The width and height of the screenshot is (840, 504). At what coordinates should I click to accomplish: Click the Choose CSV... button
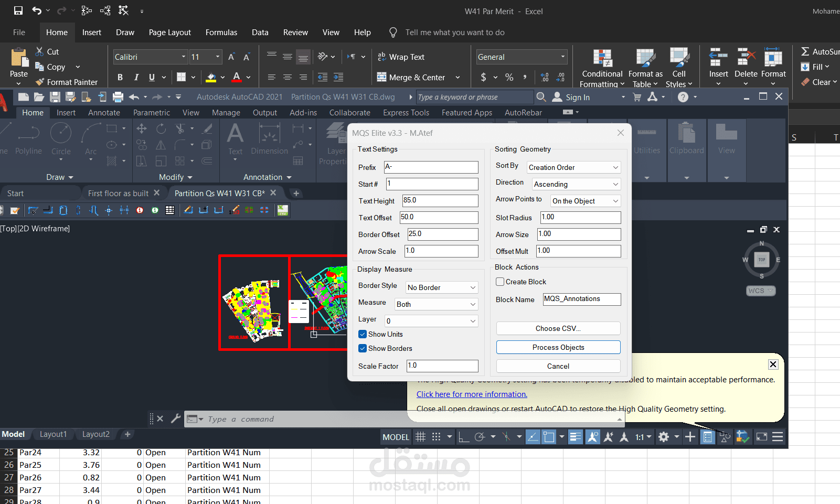click(558, 328)
